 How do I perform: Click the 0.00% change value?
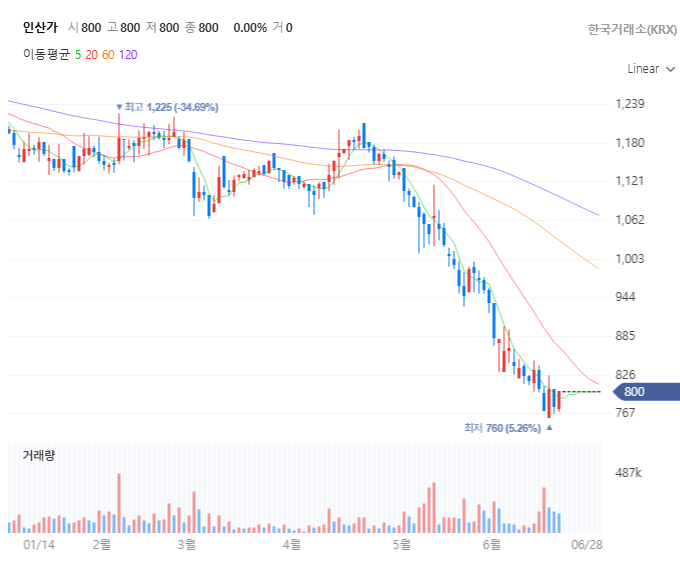click(x=250, y=28)
